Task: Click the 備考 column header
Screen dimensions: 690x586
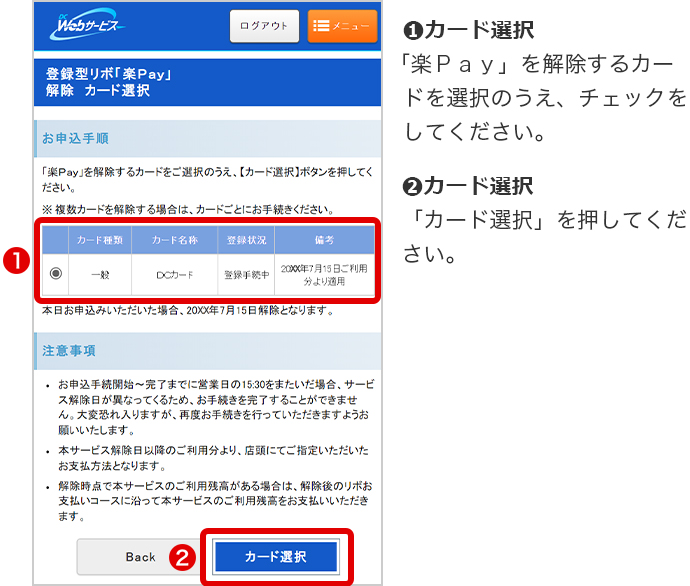Action: click(x=324, y=241)
